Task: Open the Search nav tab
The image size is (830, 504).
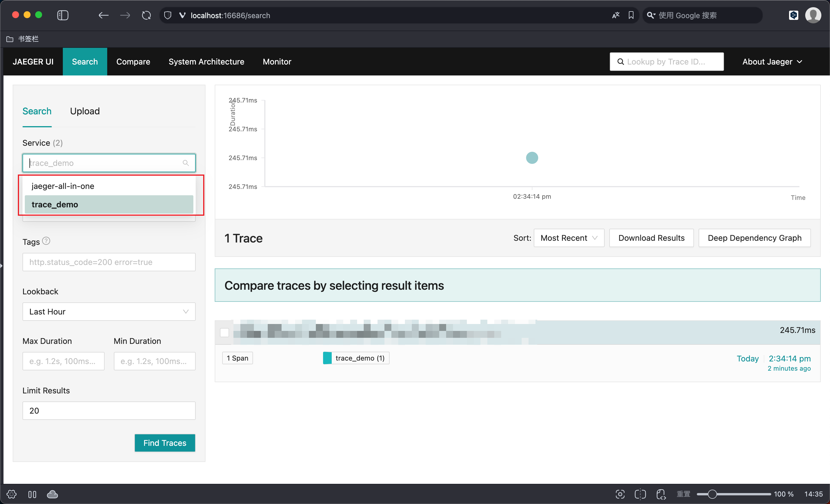Action: [85, 62]
